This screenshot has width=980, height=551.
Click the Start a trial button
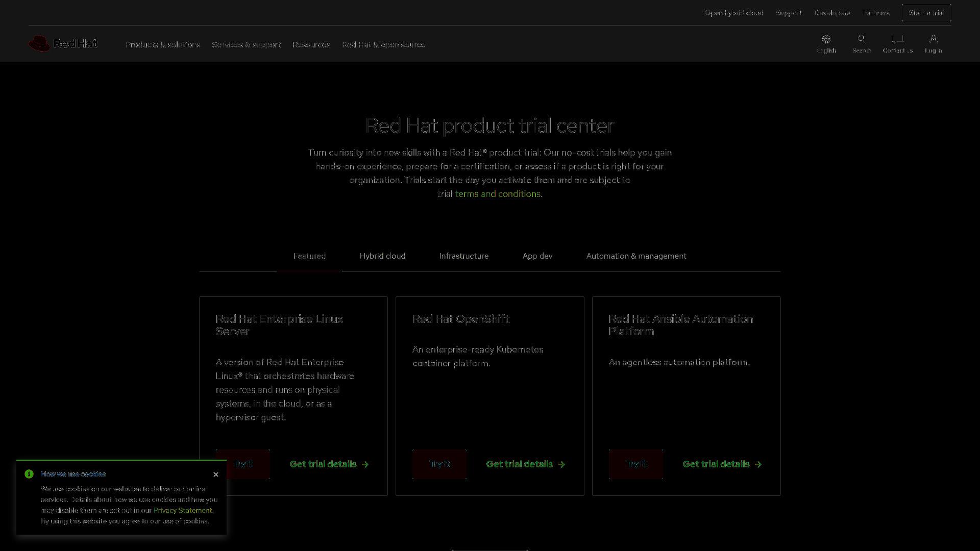(x=926, y=13)
